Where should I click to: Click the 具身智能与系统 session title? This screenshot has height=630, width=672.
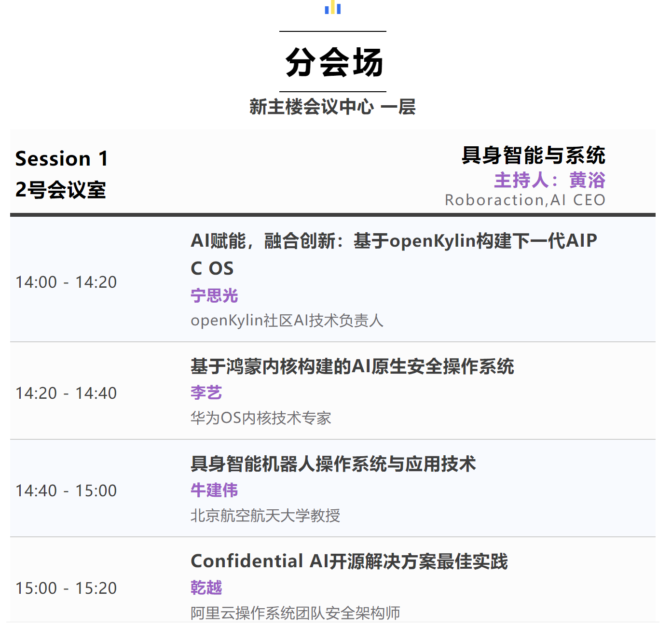533,155
